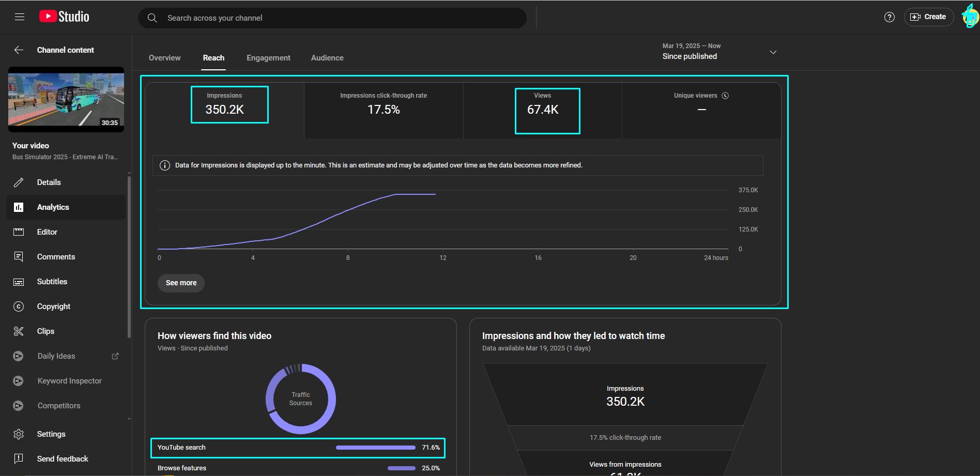Click the Keyword Inspector icon
Viewport: 980px width, 476px height.
pos(18,381)
